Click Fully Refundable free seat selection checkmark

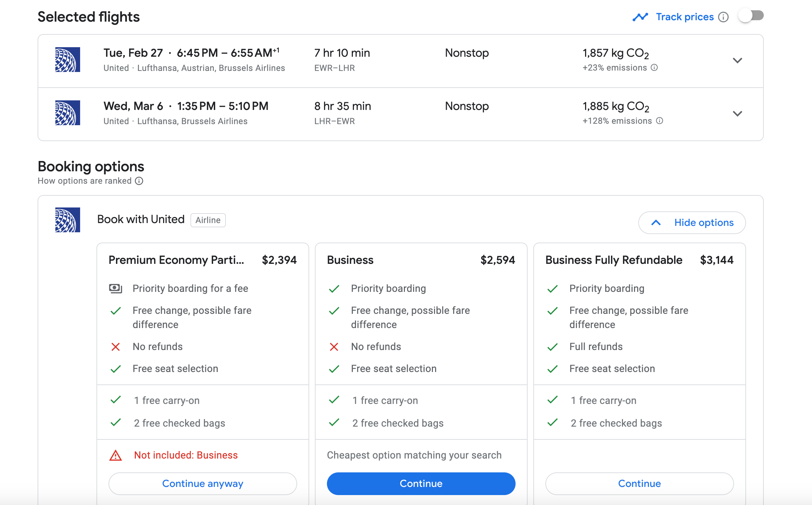point(552,369)
